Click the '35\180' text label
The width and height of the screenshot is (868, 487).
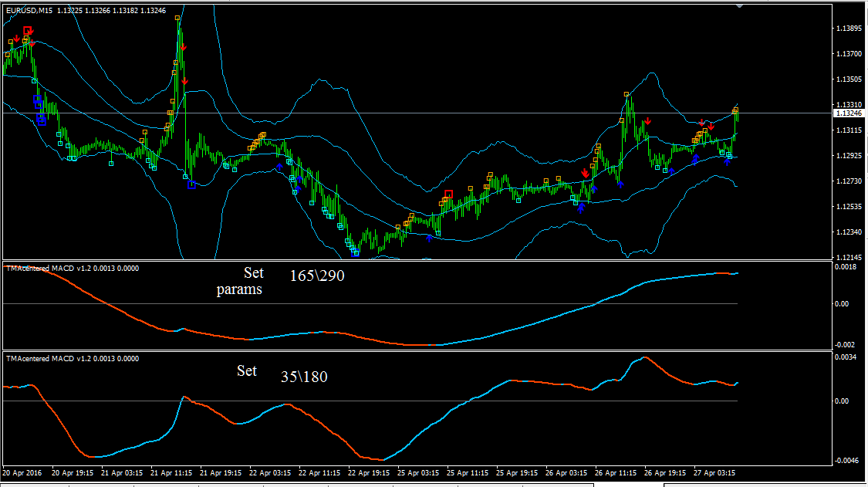(304, 377)
